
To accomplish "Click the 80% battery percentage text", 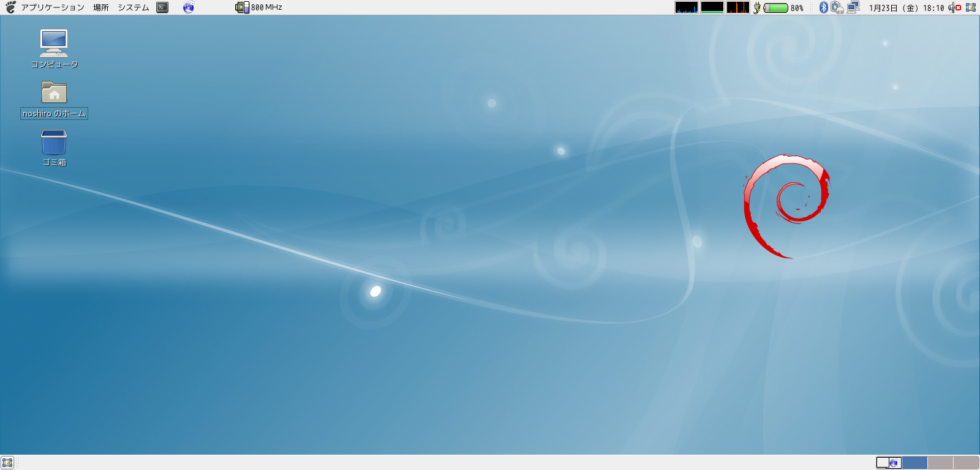I will point(797,8).
